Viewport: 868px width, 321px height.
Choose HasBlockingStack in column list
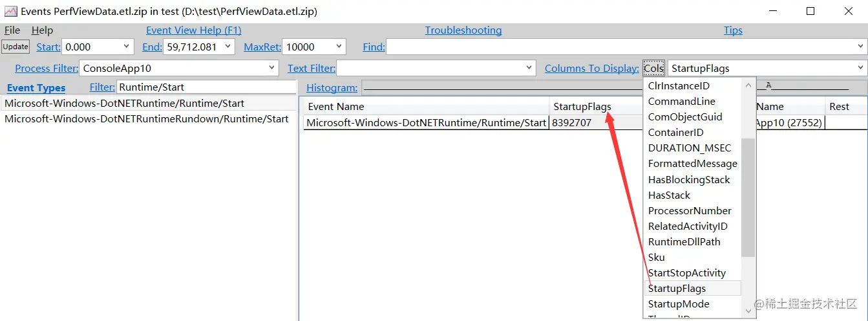(692, 180)
